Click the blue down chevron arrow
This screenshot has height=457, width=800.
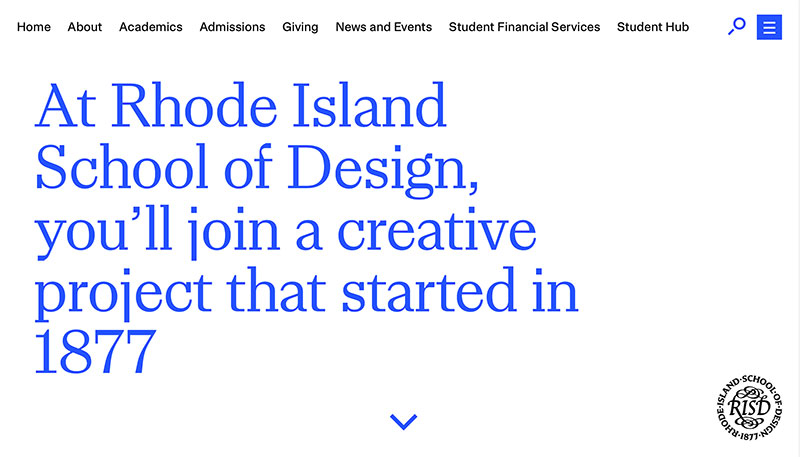coord(404,422)
